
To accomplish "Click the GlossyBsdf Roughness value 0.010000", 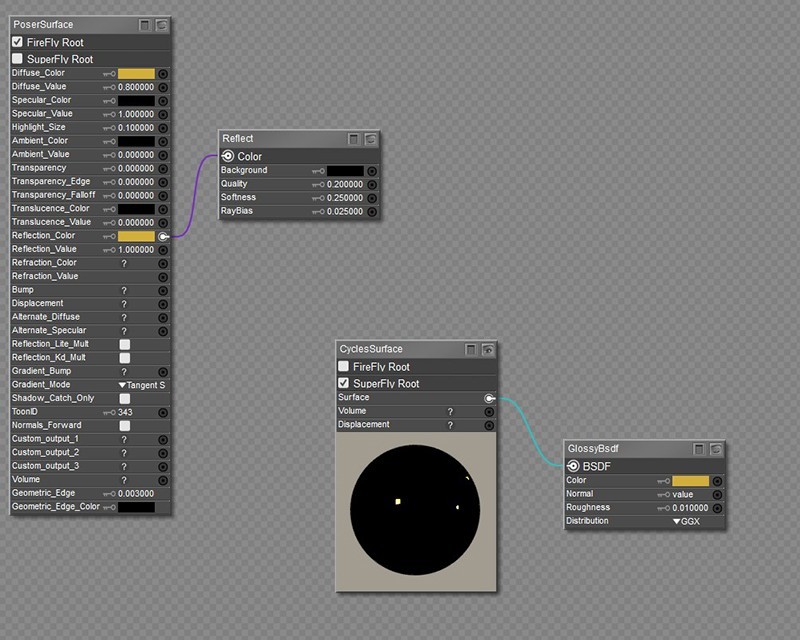I will pyautogui.click(x=690, y=508).
